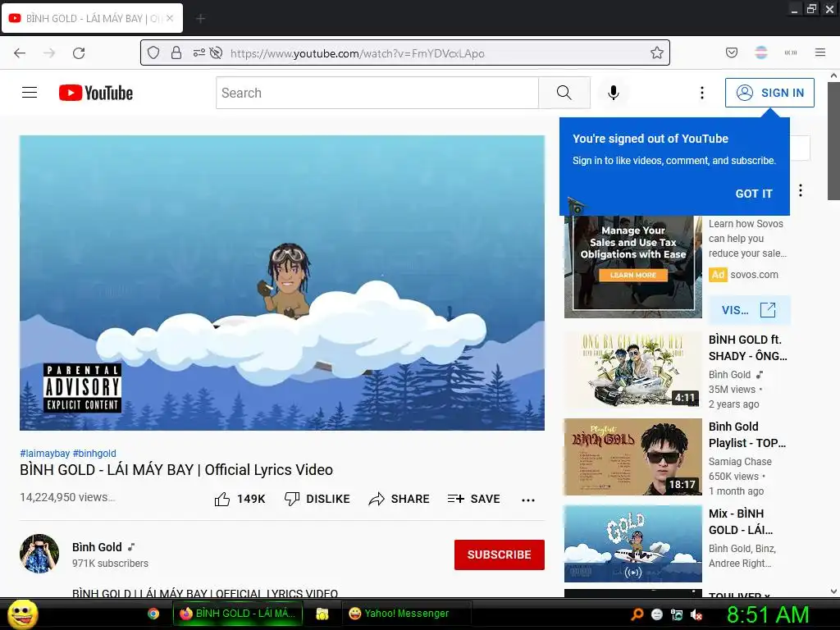The width and height of the screenshot is (840, 630).
Task: Reload the page with the refresh icon
Action: [79, 53]
